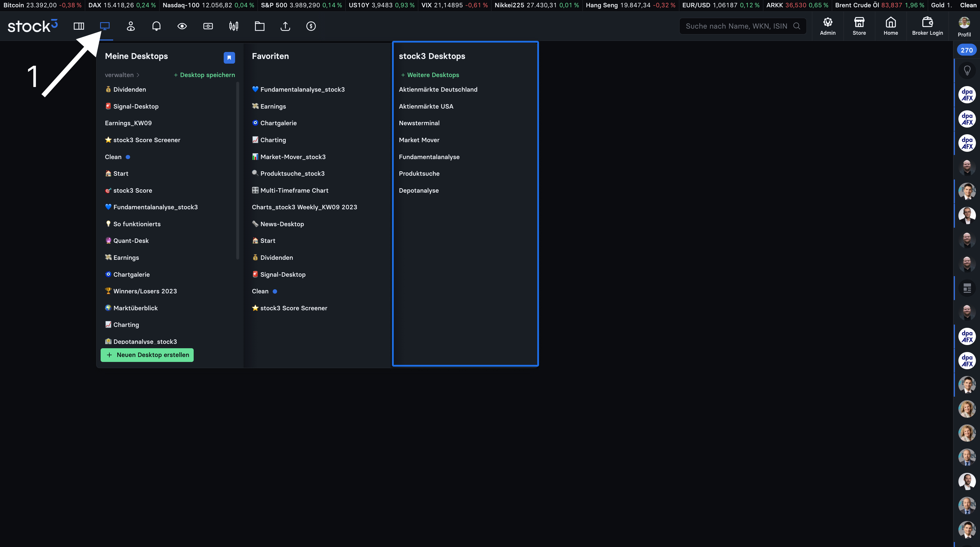
Task: Click the DAX ticker quote
Action: (122, 5)
